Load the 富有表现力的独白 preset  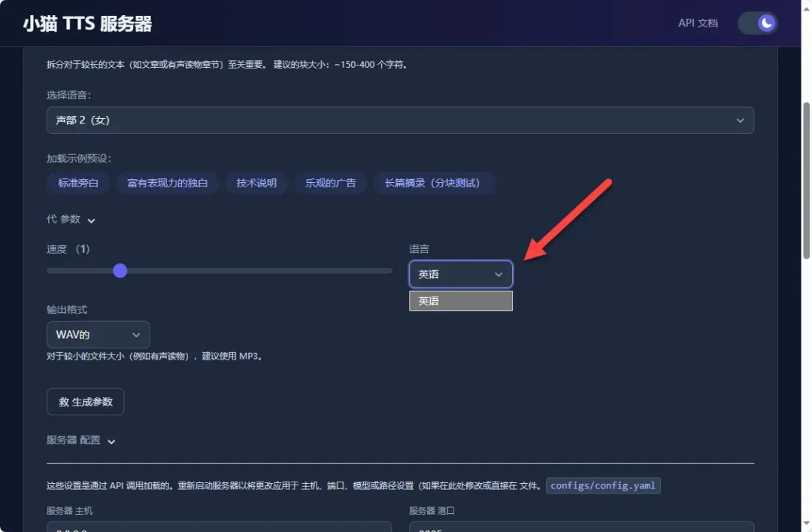tap(167, 183)
